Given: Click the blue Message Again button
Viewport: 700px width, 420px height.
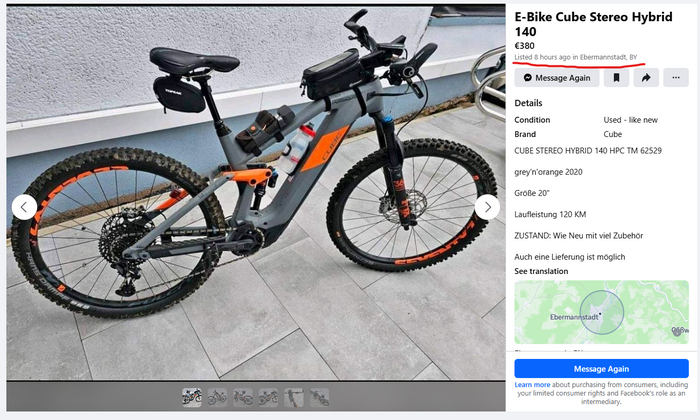Looking at the screenshot, I should click(x=601, y=369).
